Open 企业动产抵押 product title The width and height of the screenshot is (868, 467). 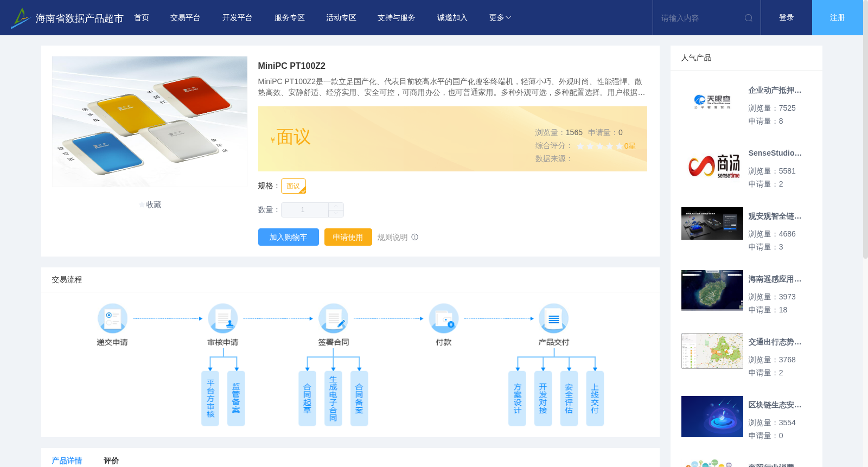tap(775, 91)
